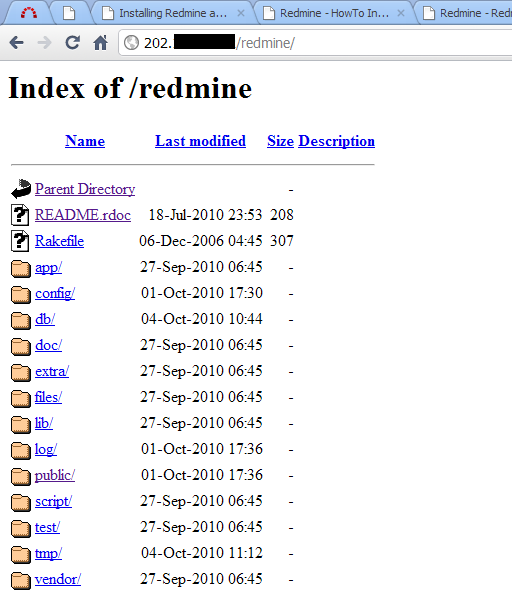Image resolution: width=512 pixels, height=595 pixels.
Task: Click the README.rdoc size value 208
Action: 282,215
